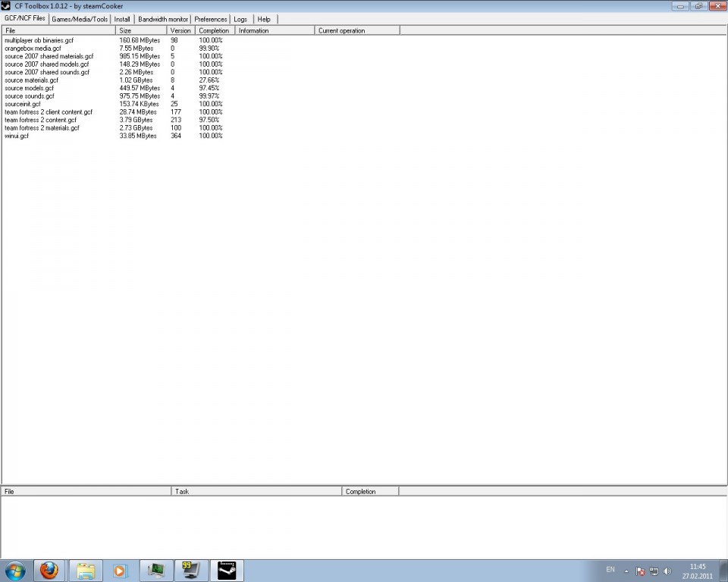Click the CF Toolbox title bar icon
Screen dimensions: 728x582
[x=5, y=5]
